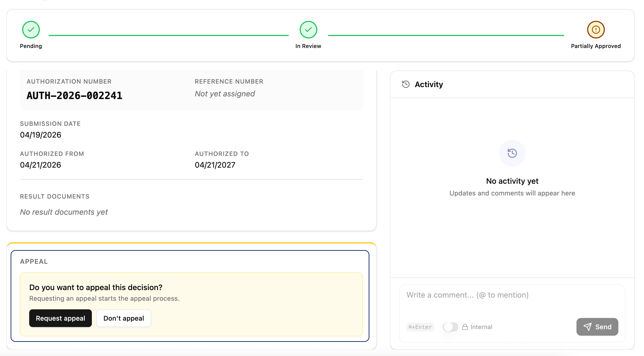Click the APPEAL section heading
Image resolution: width=644 pixels, height=356 pixels.
34,261
